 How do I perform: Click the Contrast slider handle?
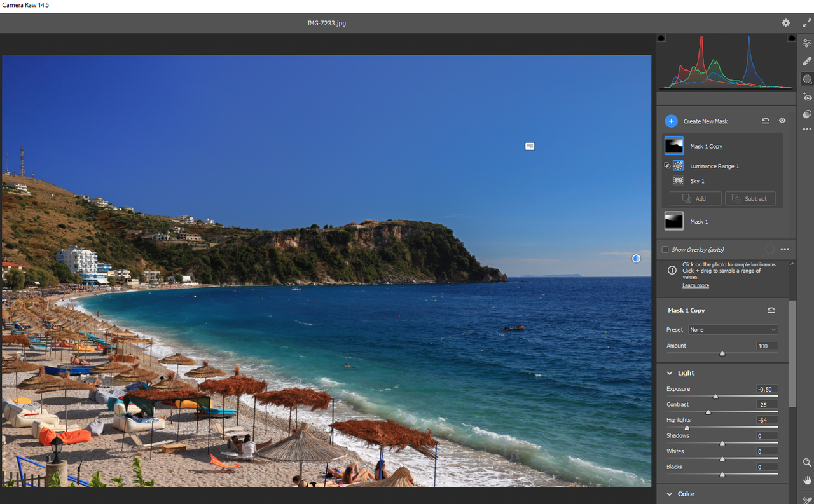point(708,412)
